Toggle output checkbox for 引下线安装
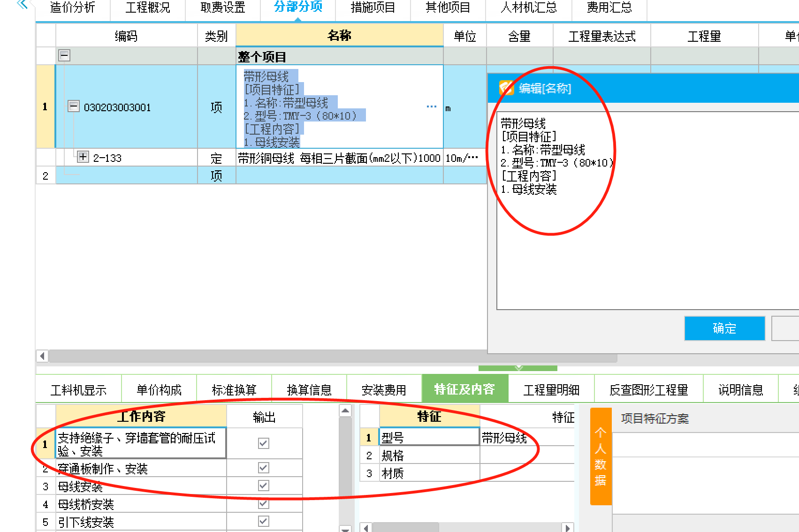799x532 pixels. (x=264, y=521)
